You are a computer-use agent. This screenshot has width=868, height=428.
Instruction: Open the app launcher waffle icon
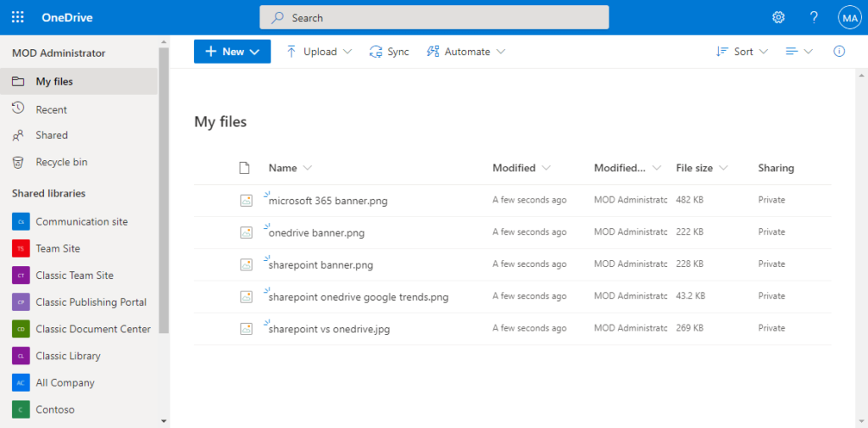tap(18, 17)
